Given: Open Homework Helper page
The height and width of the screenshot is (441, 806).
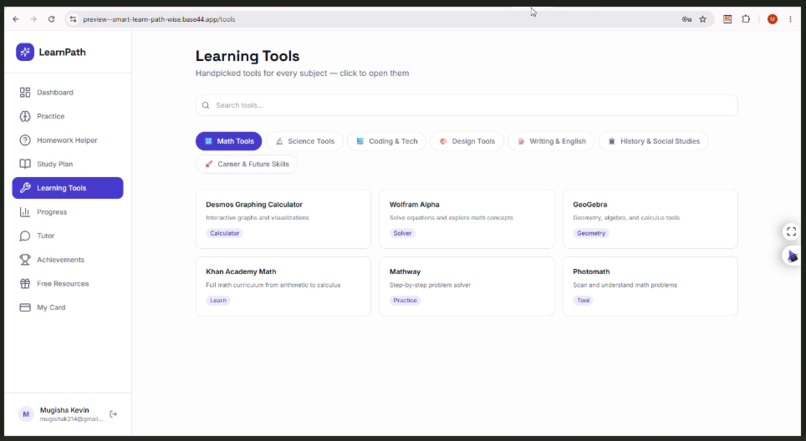Looking at the screenshot, I should point(67,140).
